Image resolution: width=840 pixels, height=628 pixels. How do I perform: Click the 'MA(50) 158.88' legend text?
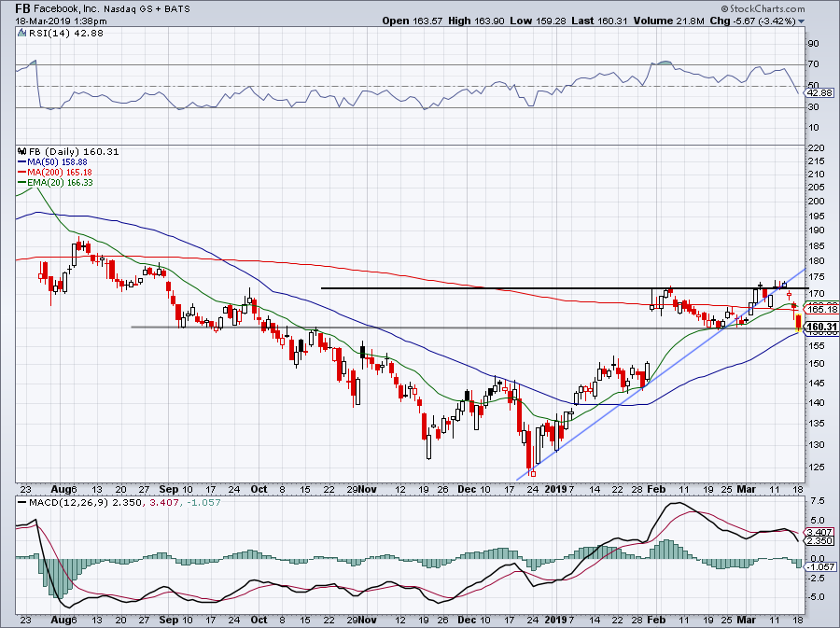pyautogui.click(x=57, y=161)
